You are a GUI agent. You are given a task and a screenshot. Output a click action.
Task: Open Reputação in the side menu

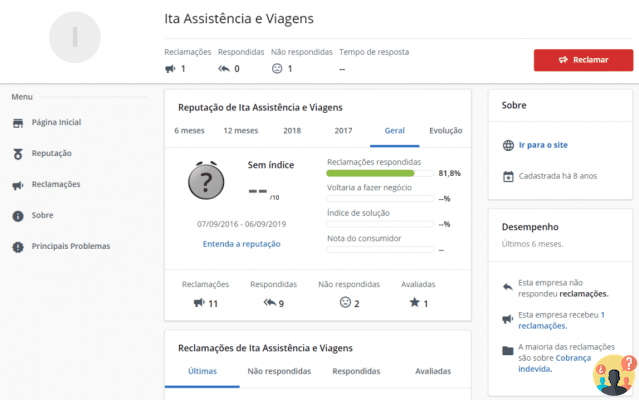point(52,153)
